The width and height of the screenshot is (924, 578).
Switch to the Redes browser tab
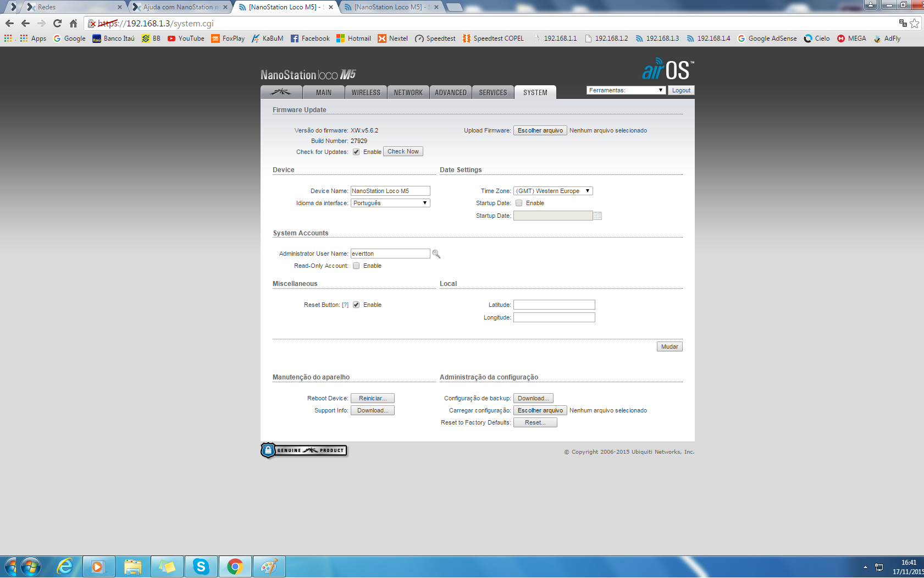click(x=74, y=7)
